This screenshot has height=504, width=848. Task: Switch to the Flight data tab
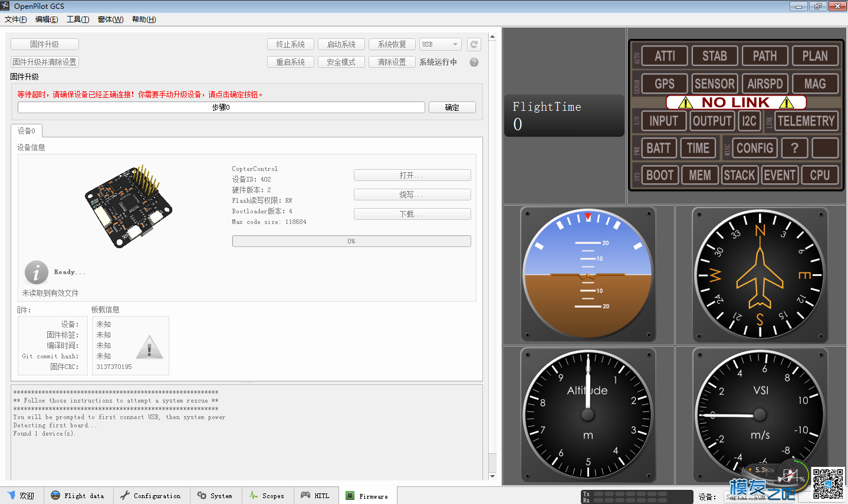(78, 496)
